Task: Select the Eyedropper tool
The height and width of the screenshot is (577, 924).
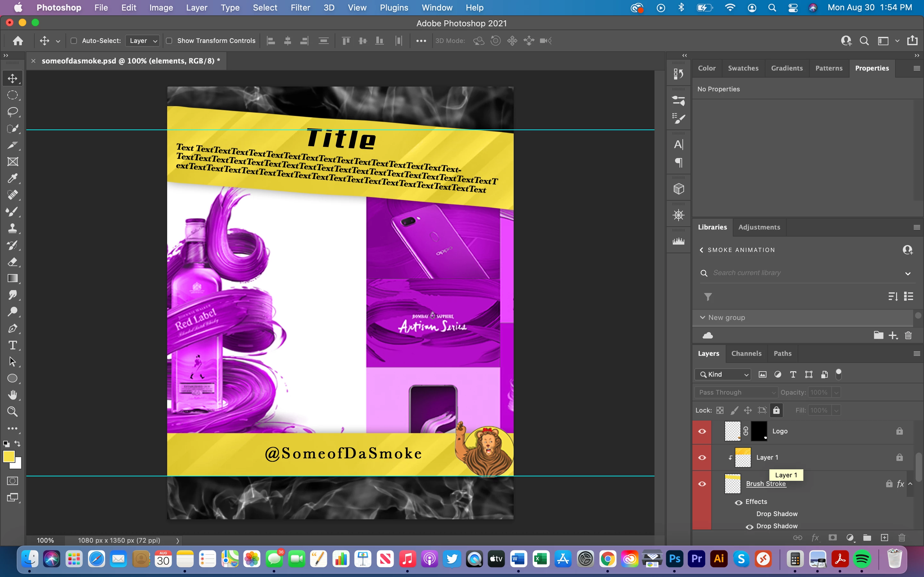Action: [x=13, y=178]
